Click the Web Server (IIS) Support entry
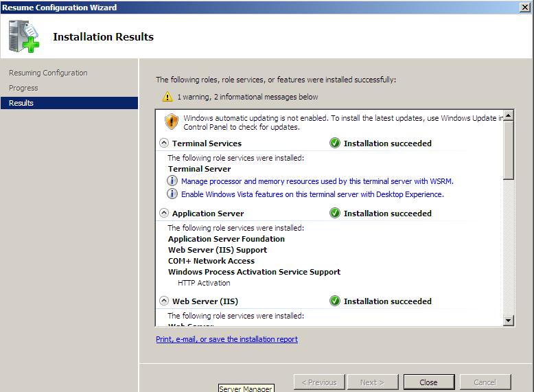The width and height of the screenshot is (534, 392). (218, 250)
